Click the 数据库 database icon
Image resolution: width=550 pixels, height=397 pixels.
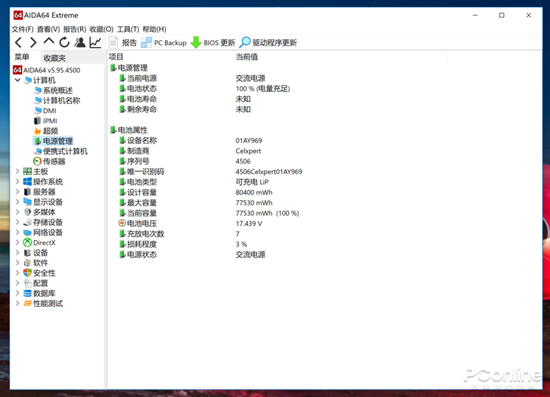click(27, 294)
